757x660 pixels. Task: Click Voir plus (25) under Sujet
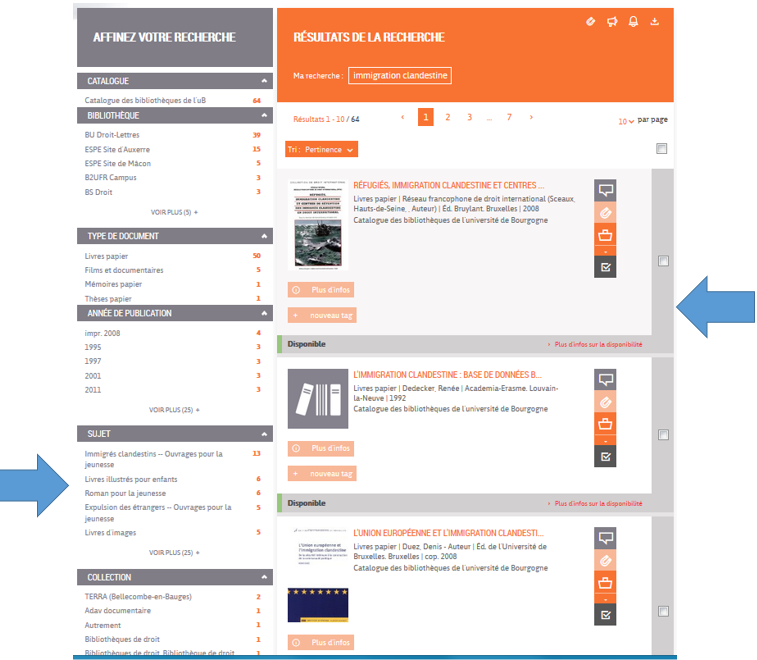(174, 552)
